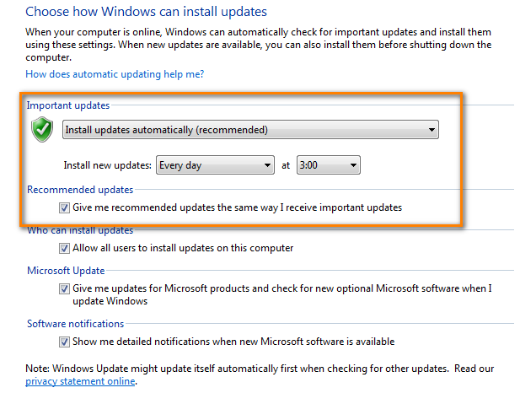The height and width of the screenshot is (420, 520).
Task: Click the arrow of the 3:00 time dropdown
Action: pyautogui.click(x=353, y=165)
